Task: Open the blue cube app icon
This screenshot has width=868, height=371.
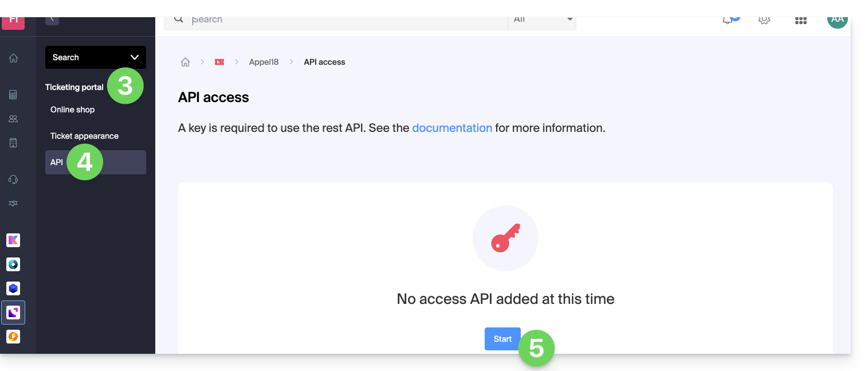Action: click(x=13, y=288)
